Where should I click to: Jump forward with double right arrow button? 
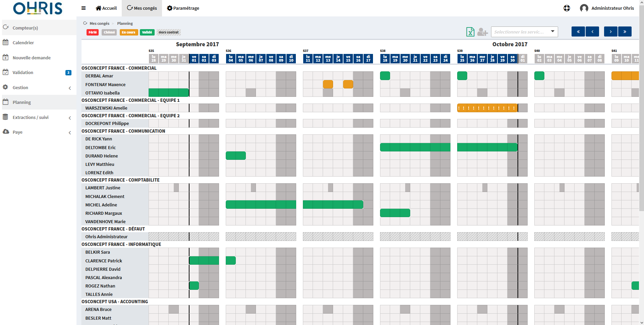click(625, 31)
